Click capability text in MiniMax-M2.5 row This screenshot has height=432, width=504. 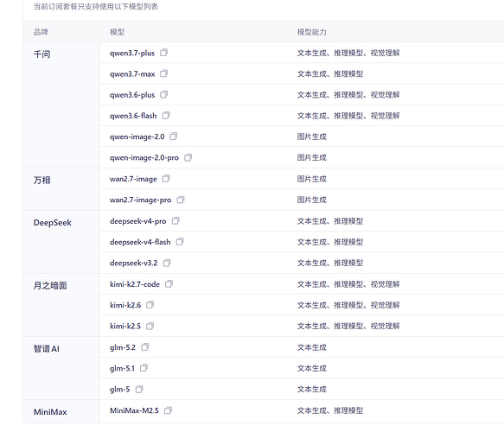(330, 410)
